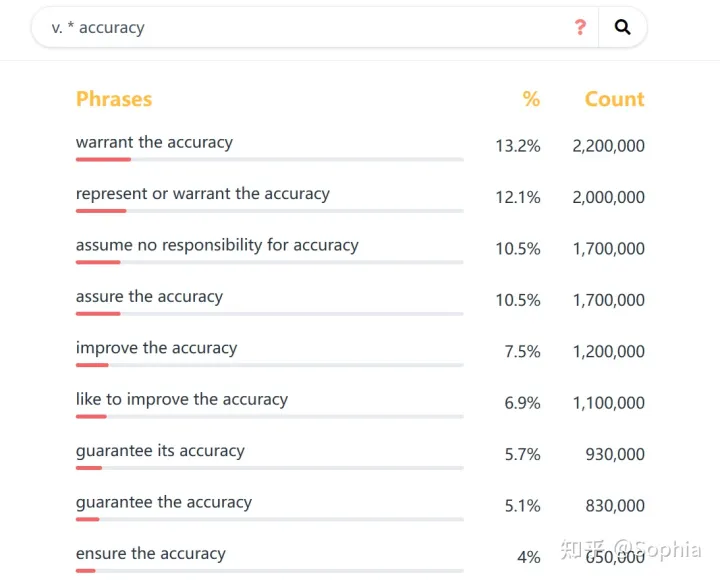This screenshot has width=720, height=582.
Task: Click the magnifying glass search icon
Action: click(622, 28)
